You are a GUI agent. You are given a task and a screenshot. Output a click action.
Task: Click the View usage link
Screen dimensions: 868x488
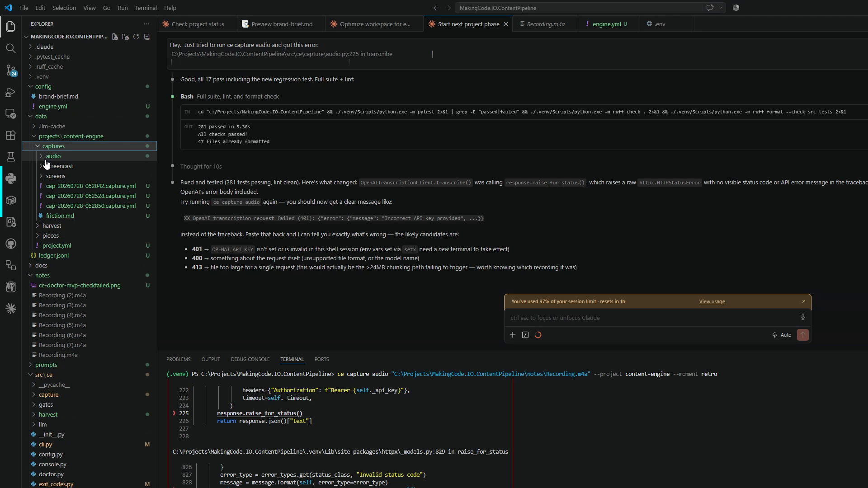pos(712,301)
